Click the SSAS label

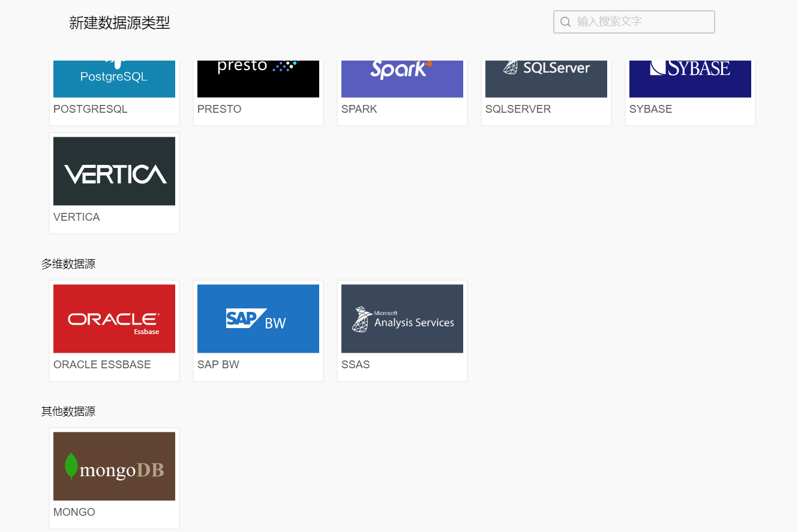356,365
